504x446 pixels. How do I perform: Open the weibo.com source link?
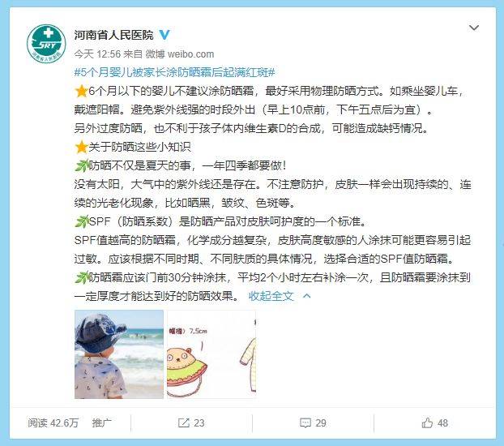click(x=191, y=54)
